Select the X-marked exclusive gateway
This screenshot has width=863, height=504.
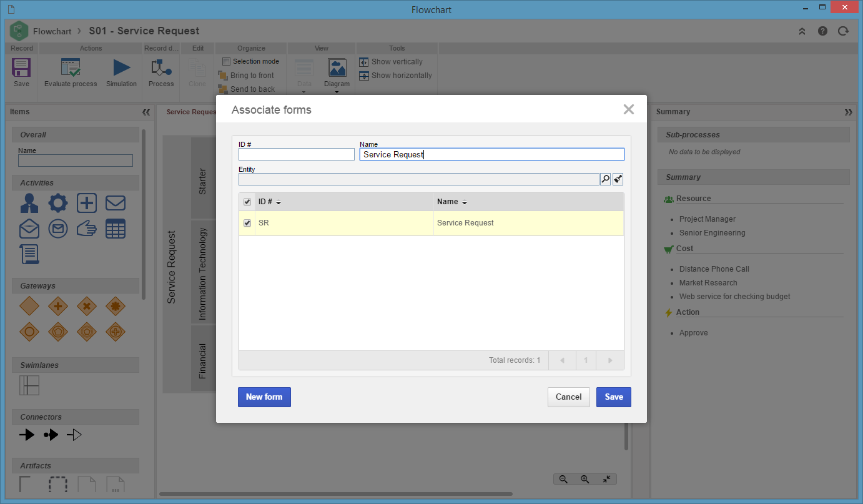(87, 306)
